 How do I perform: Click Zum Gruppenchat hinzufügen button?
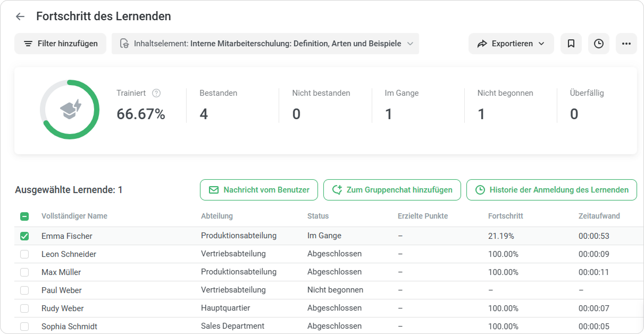(392, 190)
